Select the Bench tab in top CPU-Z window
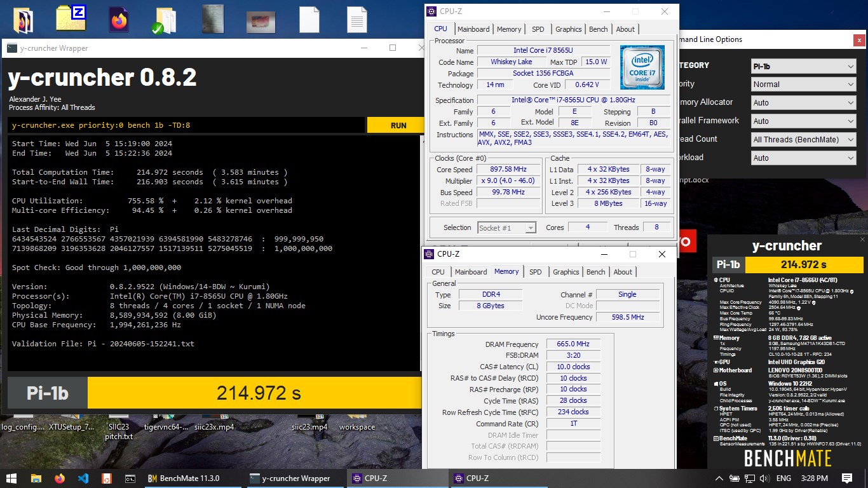Screen dimensions: 868x488 point(598,29)
